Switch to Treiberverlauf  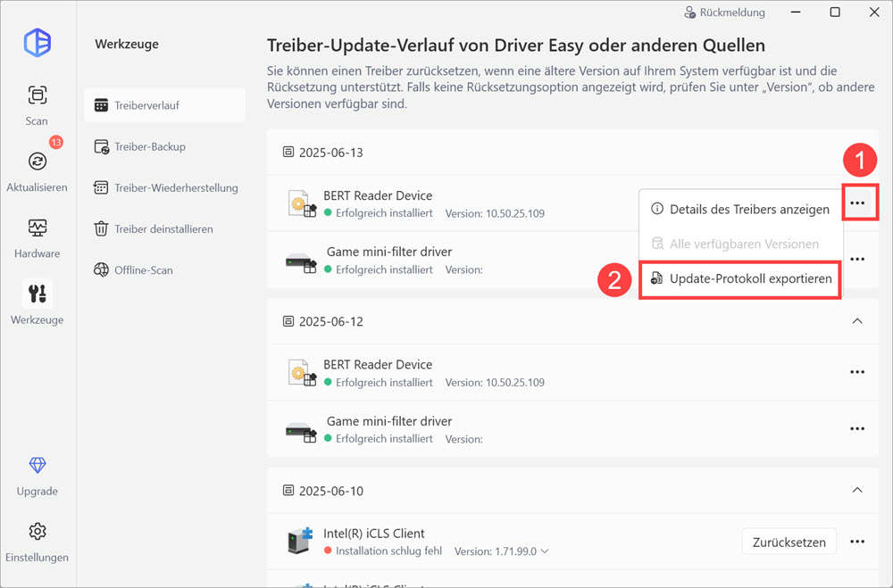(164, 105)
